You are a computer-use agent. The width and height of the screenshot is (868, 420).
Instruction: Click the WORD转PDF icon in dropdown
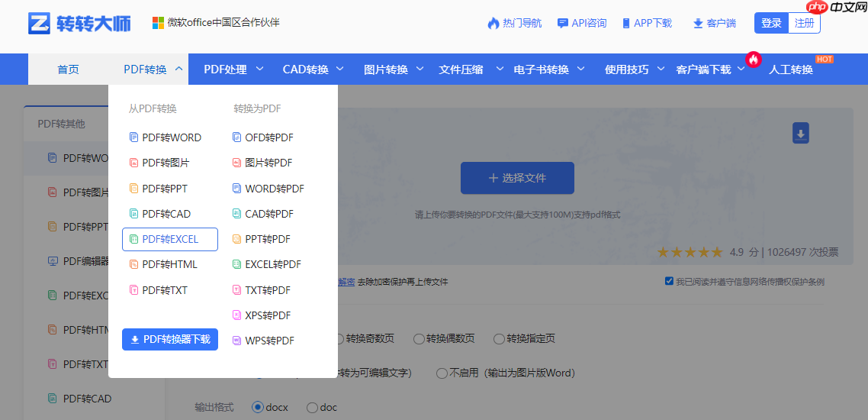tap(237, 189)
